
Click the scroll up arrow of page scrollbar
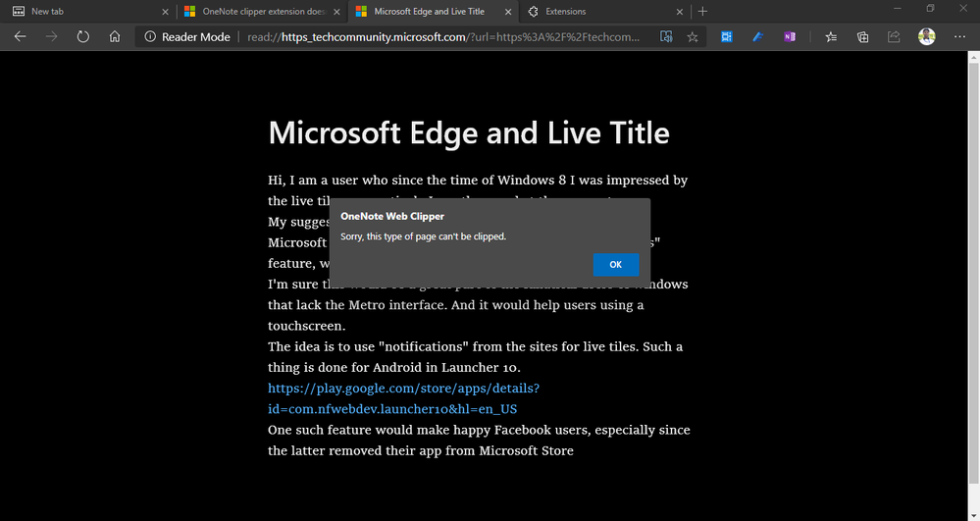coord(974,56)
